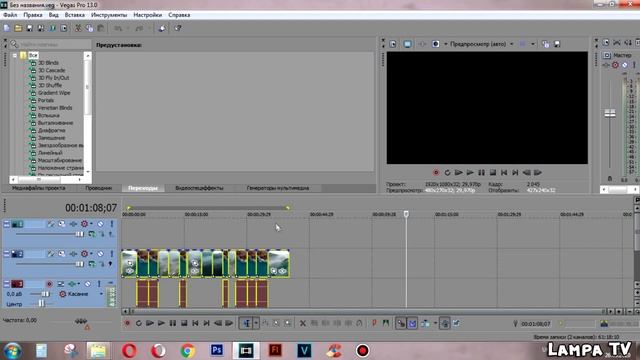
Task: Stop playback under the video preview
Action: [x=493, y=173]
